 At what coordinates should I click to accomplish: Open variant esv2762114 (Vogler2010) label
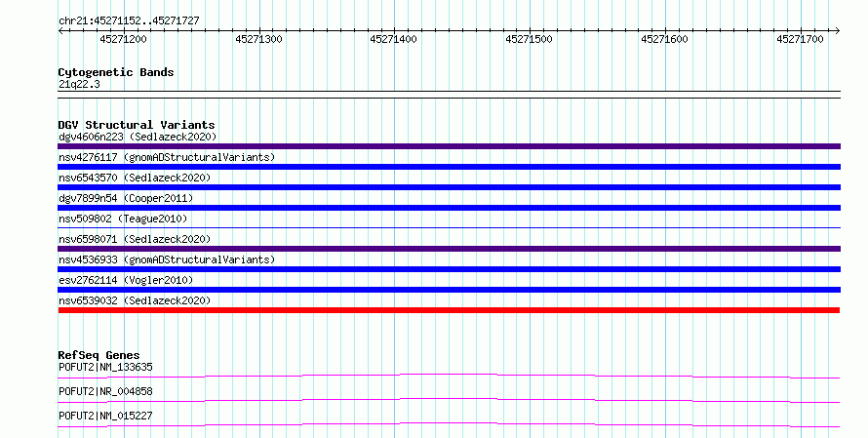[126, 280]
